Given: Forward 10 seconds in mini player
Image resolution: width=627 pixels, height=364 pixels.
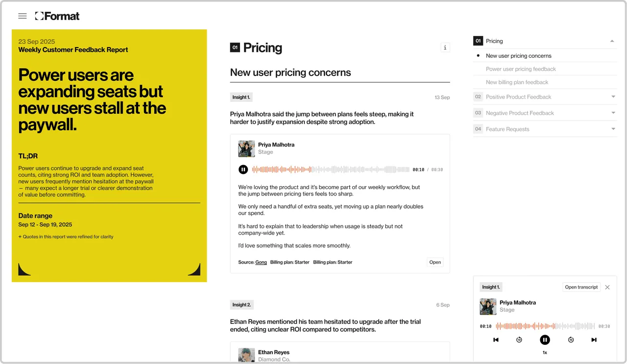Looking at the screenshot, I should click(571, 340).
